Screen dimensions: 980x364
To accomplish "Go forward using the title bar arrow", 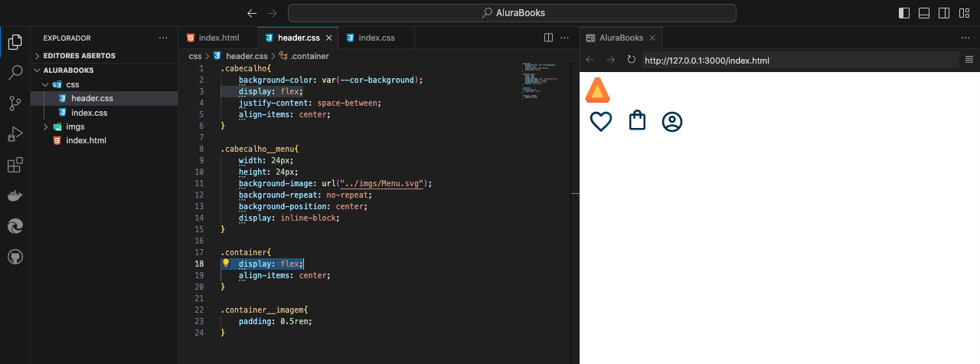I will tap(272, 13).
